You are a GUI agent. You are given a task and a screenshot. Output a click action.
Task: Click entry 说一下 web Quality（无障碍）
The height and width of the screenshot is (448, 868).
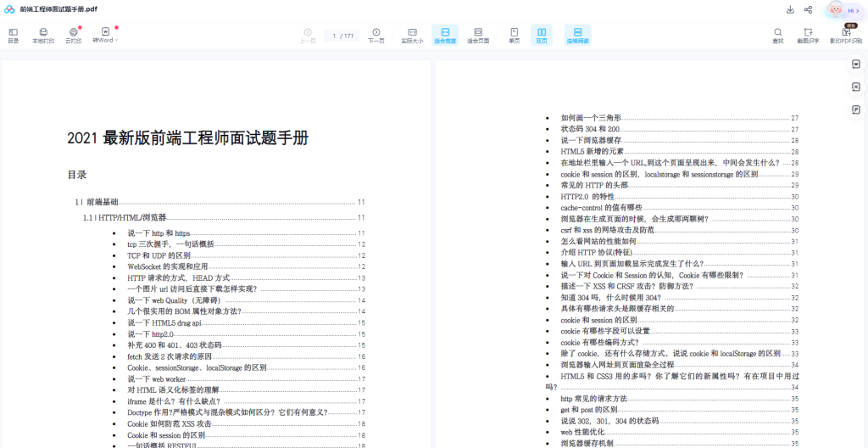(246, 300)
